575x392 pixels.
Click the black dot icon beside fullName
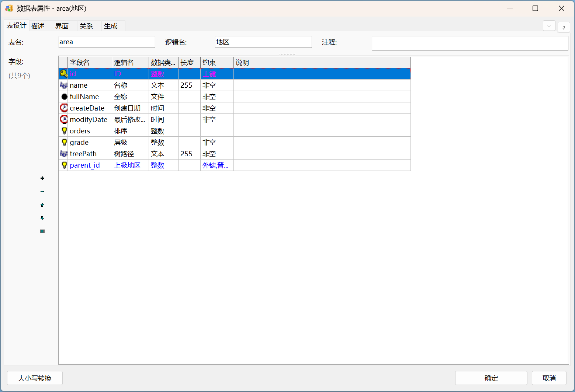pos(64,97)
